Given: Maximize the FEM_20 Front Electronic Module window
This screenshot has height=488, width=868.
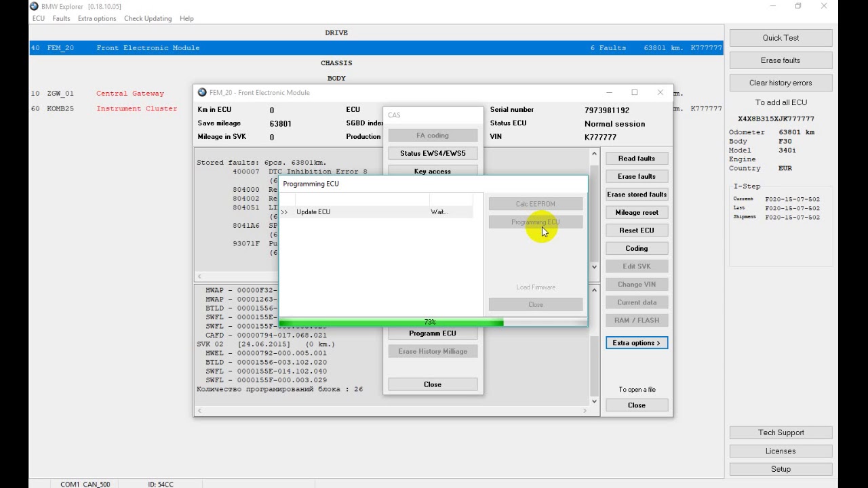Looking at the screenshot, I should [635, 92].
